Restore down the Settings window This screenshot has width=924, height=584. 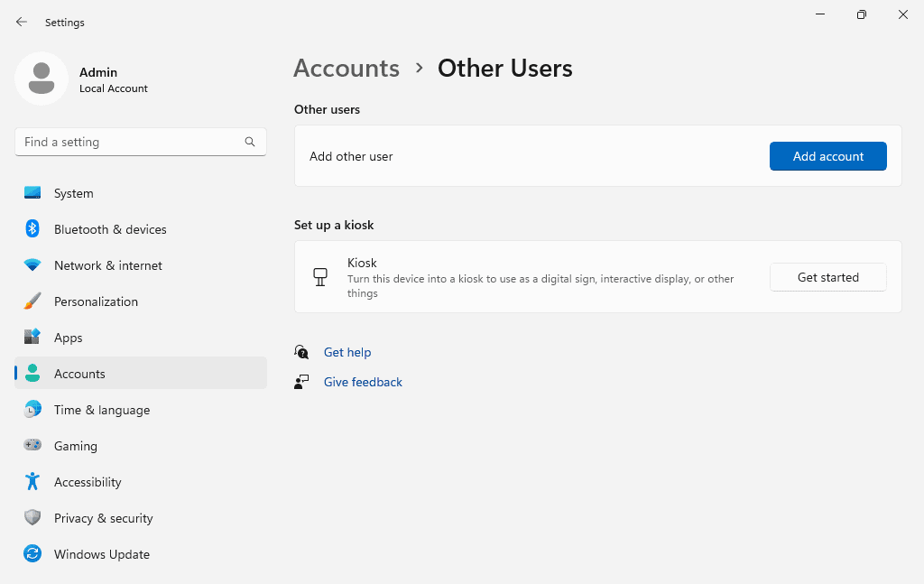(862, 14)
